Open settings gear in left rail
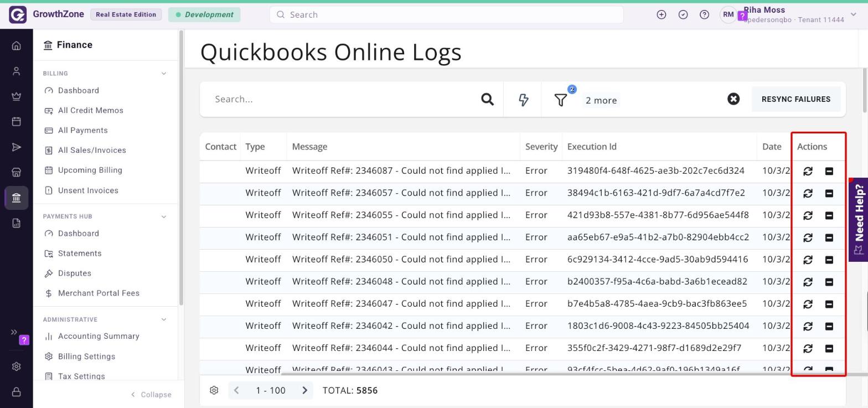This screenshot has width=868, height=408. [16, 366]
